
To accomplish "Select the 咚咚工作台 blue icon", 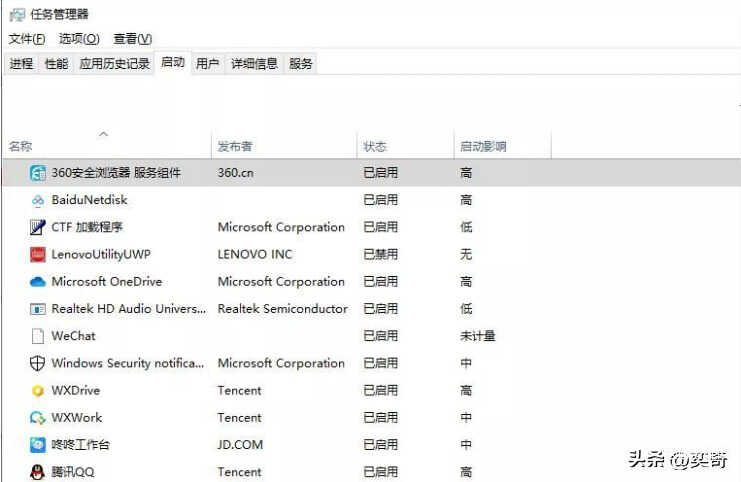I will pos(38,445).
